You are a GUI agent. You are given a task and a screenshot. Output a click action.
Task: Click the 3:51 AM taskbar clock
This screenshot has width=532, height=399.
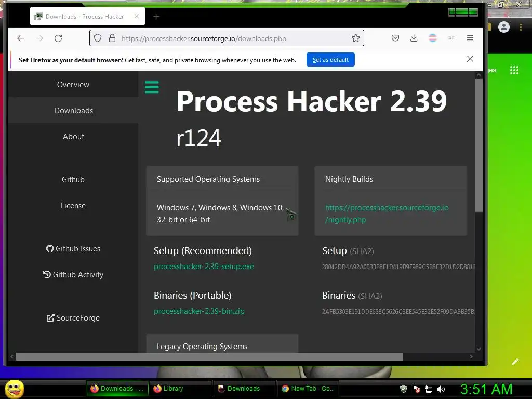486,389
